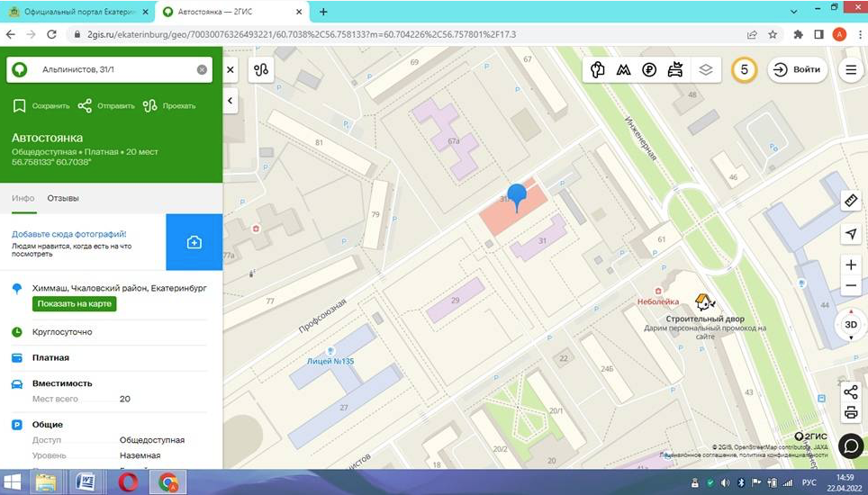Open the Windows Start menu

[x=13, y=482]
